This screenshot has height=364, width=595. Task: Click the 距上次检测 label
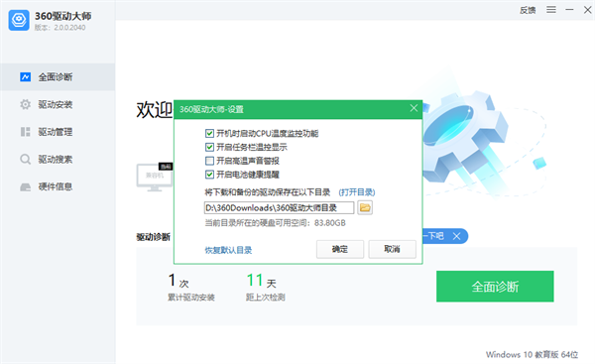point(265,298)
